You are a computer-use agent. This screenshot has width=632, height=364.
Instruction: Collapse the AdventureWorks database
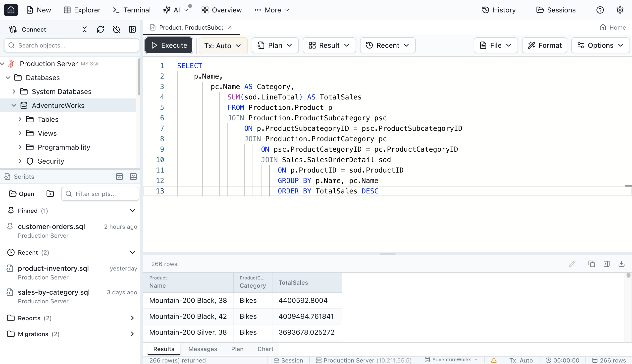[14, 105]
